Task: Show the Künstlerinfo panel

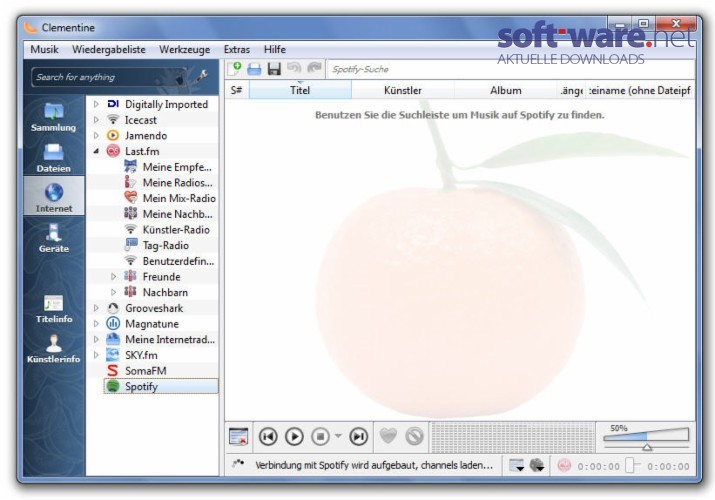Action: pos(53,349)
